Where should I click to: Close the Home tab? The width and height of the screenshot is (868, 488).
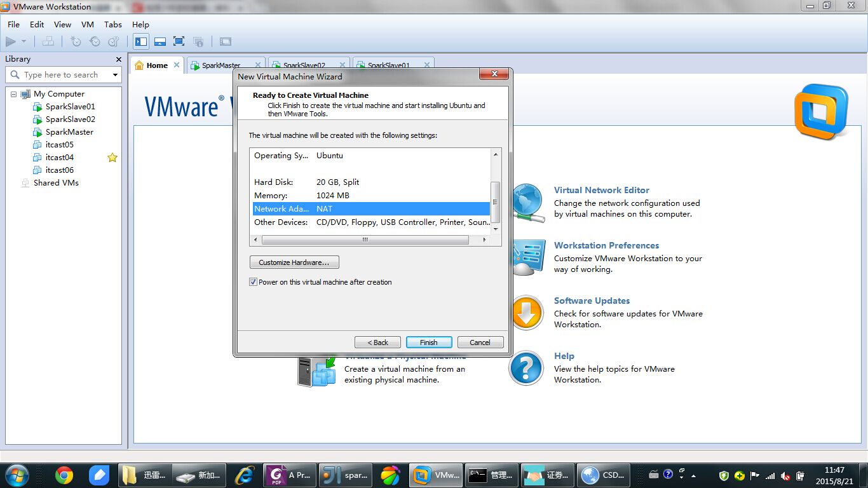click(x=177, y=65)
